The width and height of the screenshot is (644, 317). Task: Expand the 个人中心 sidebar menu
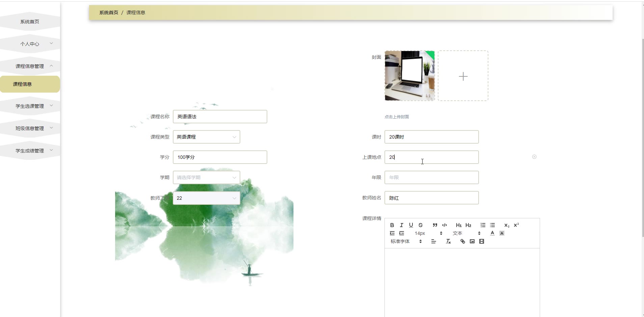click(x=30, y=44)
